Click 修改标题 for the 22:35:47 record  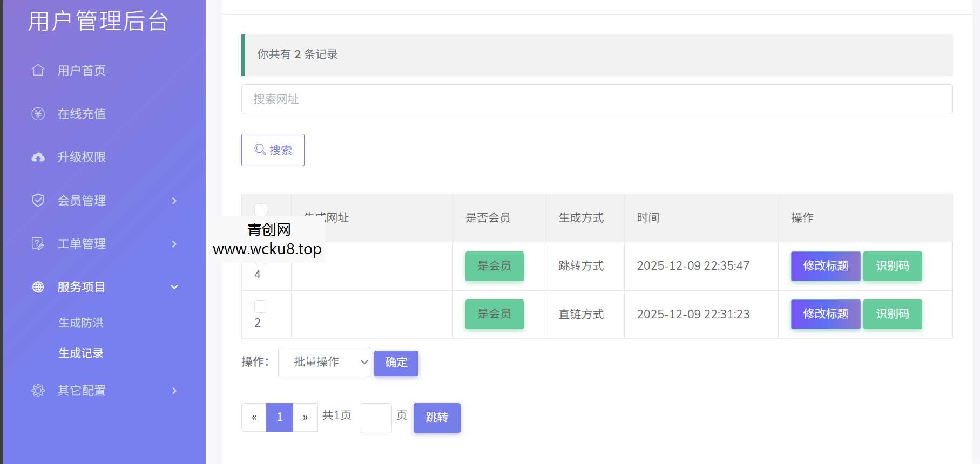coord(826,266)
